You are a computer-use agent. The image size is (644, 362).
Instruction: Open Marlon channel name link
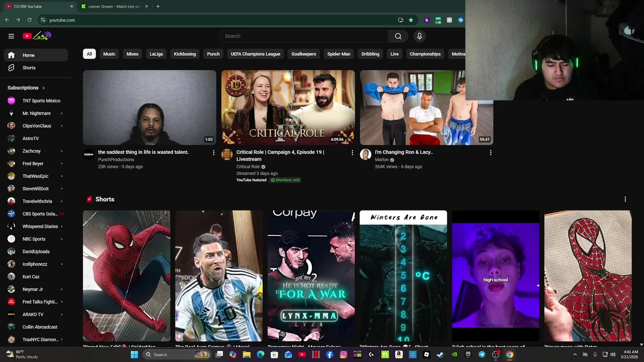coord(381,160)
